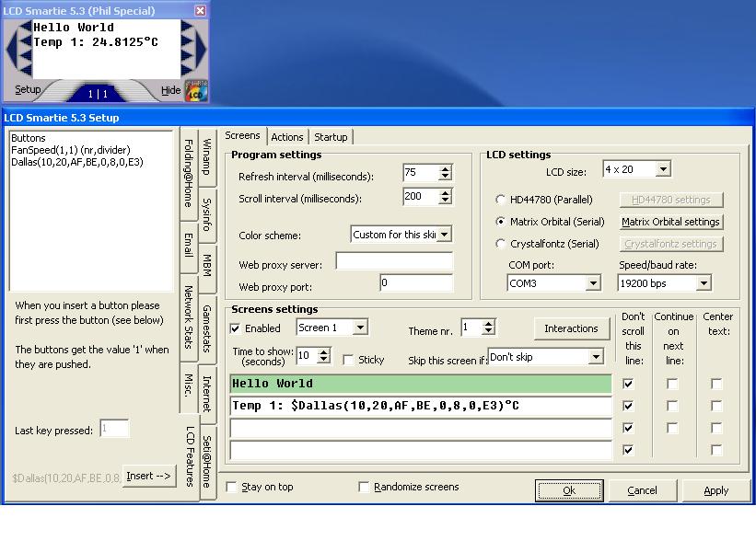Image resolution: width=756 pixels, height=552 pixels.
Task: Click the Apply button
Action: [x=716, y=490]
